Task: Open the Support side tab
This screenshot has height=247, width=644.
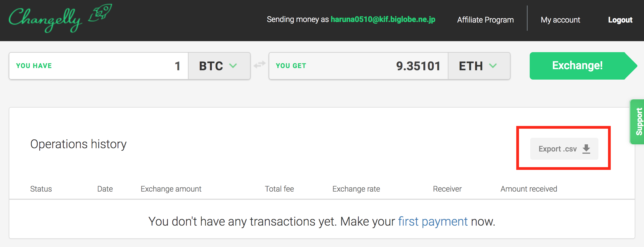Action: coord(637,122)
